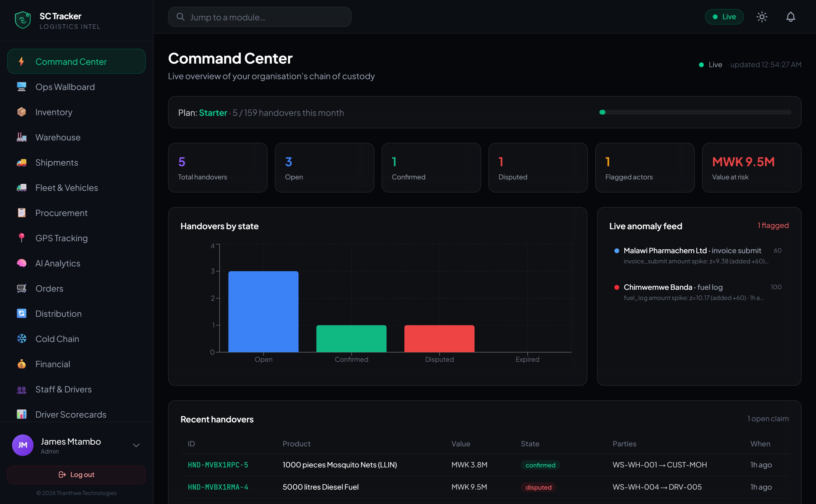
Task: Open the Chimwemwe Banda fuel log anomaly
Action: 699,292
